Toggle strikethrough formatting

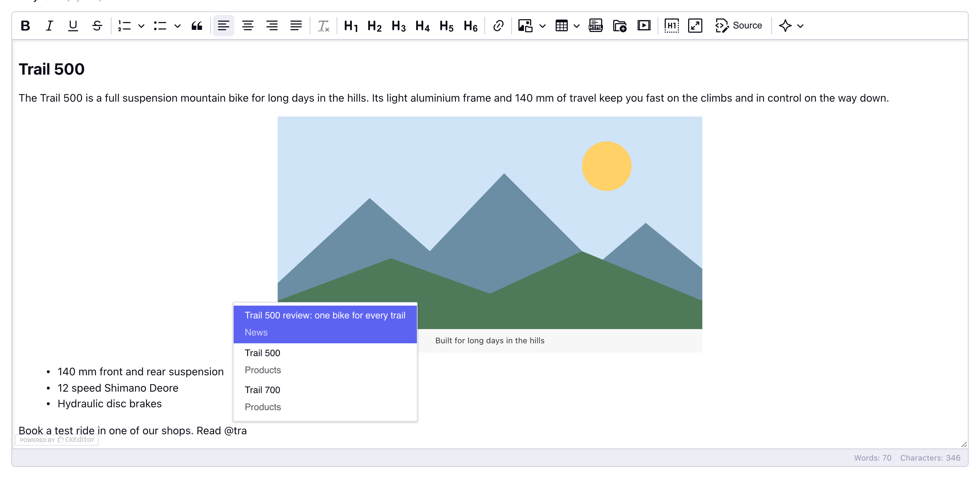(97, 26)
